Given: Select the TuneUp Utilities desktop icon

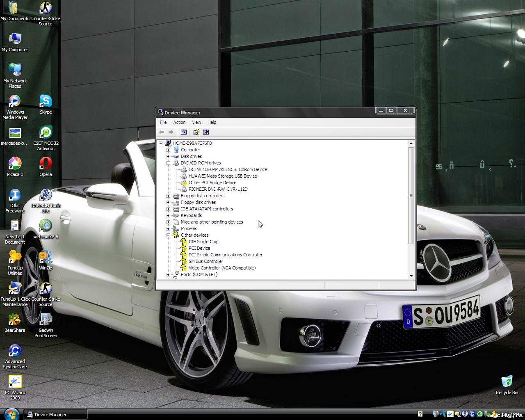Looking at the screenshot, I should pos(15,263).
